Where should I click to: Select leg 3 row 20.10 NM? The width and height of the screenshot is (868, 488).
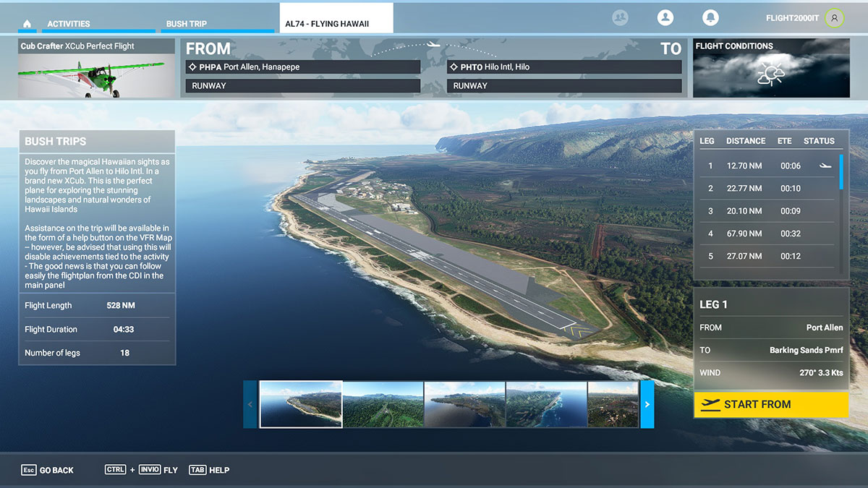click(766, 211)
